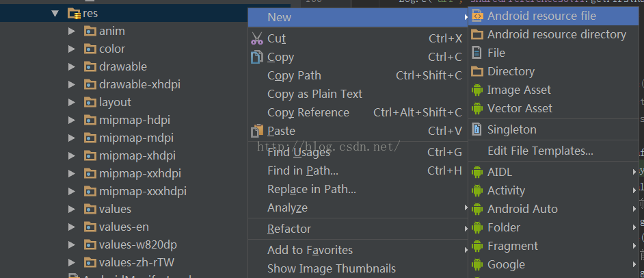Click the anim folder icon
The height and width of the screenshot is (278, 644).
90,31
